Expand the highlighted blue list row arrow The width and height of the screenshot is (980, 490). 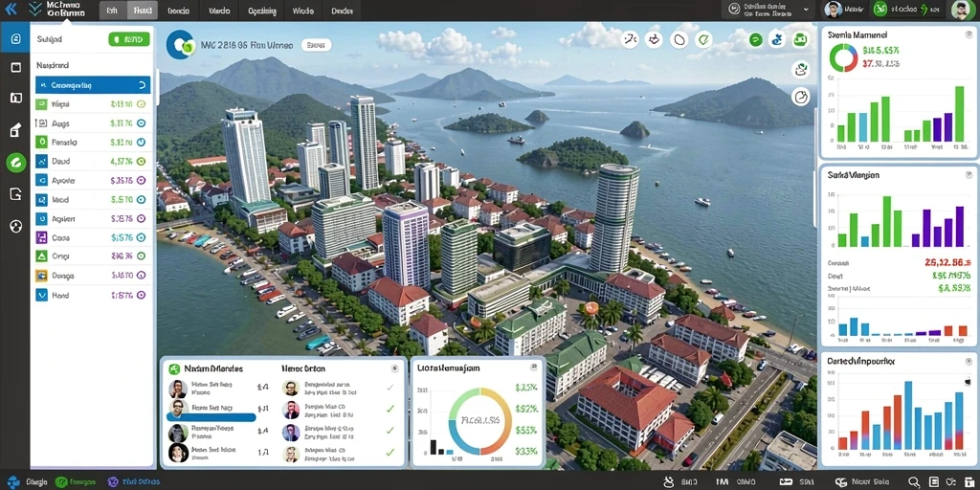[x=142, y=85]
